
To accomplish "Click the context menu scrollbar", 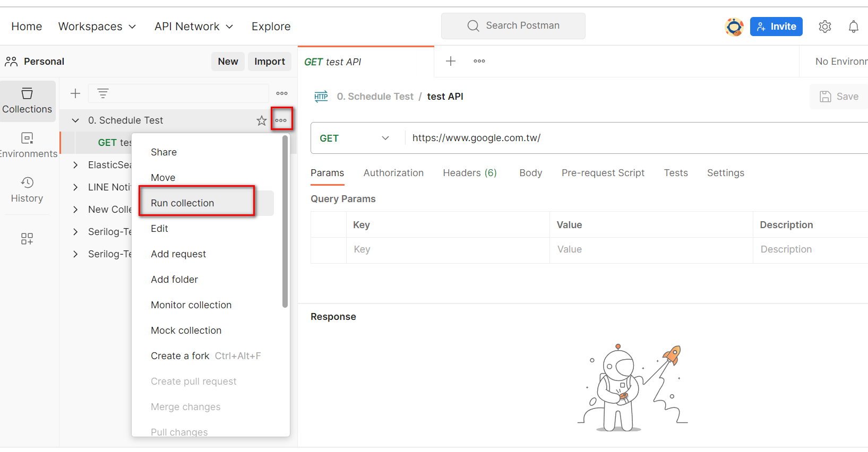I will coord(285,222).
